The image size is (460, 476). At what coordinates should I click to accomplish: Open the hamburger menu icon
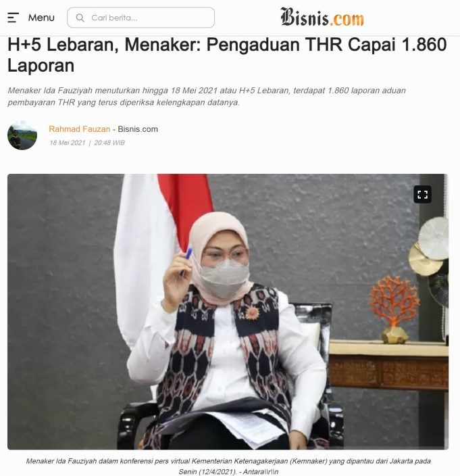(13, 18)
